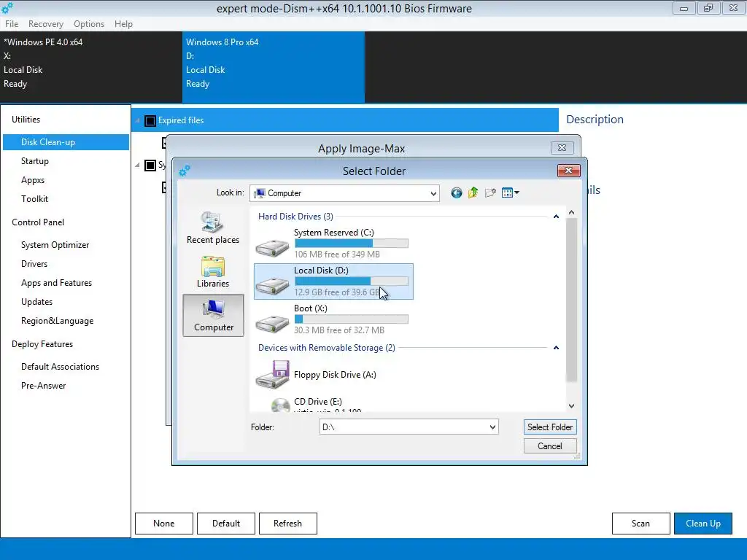The image size is (747, 560).
Task: Close the Select Folder dialog
Action: (568, 171)
